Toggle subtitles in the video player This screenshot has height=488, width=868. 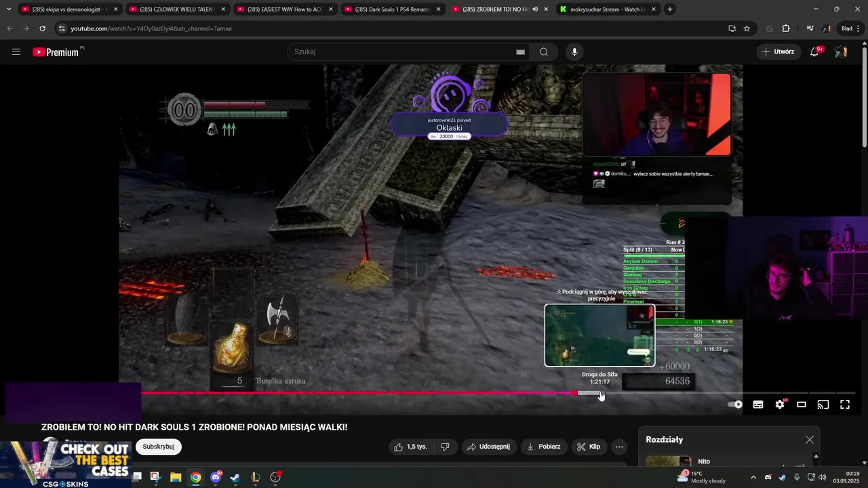pyautogui.click(x=758, y=405)
